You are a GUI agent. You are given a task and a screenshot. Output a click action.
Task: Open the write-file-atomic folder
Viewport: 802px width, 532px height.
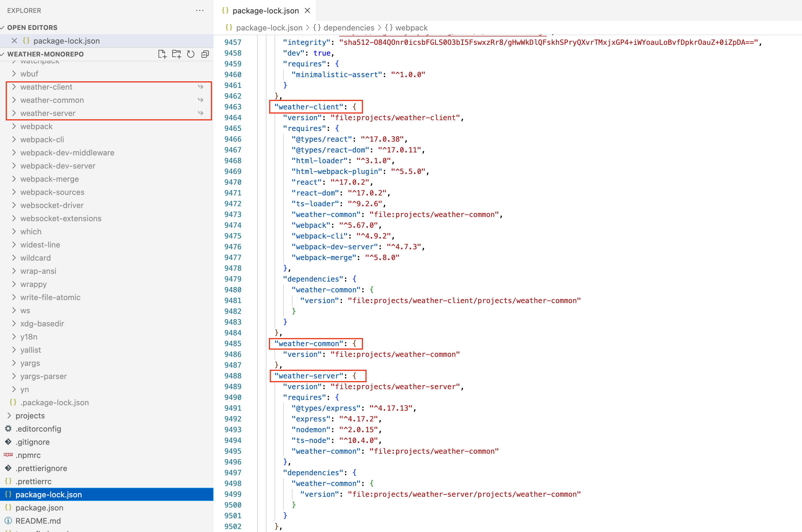point(50,297)
